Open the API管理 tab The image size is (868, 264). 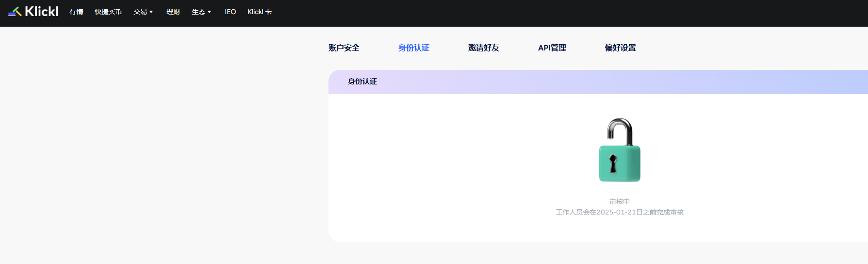[552, 48]
